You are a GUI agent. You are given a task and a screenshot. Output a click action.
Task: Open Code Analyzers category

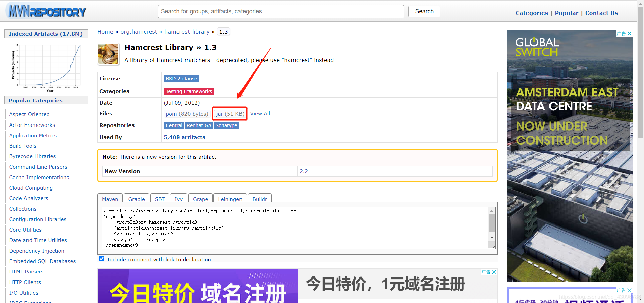click(x=29, y=198)
